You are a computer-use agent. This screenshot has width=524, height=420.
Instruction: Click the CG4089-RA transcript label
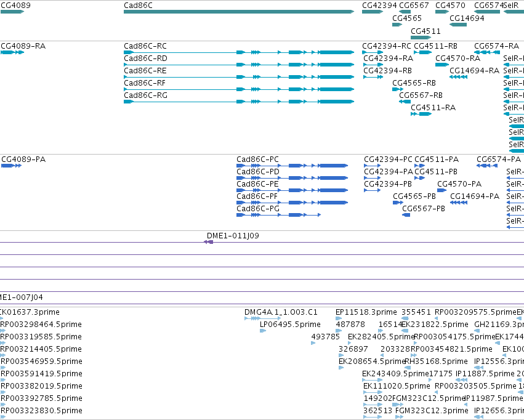23,46
